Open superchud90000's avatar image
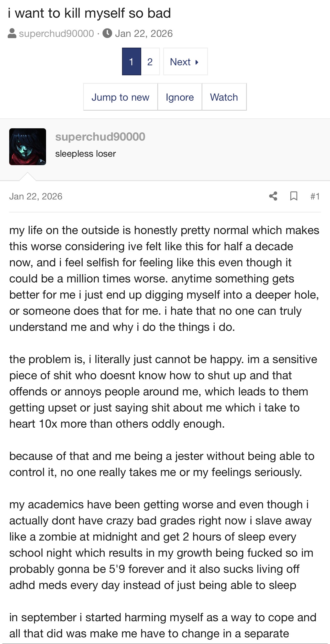This screenshot has width=330, height=644. pos(28,147)
